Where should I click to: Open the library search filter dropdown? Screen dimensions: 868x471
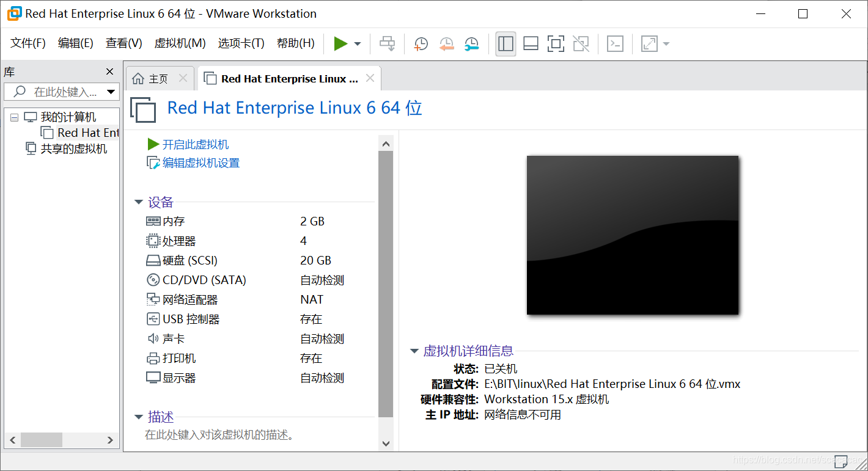[x=111, y=92]
